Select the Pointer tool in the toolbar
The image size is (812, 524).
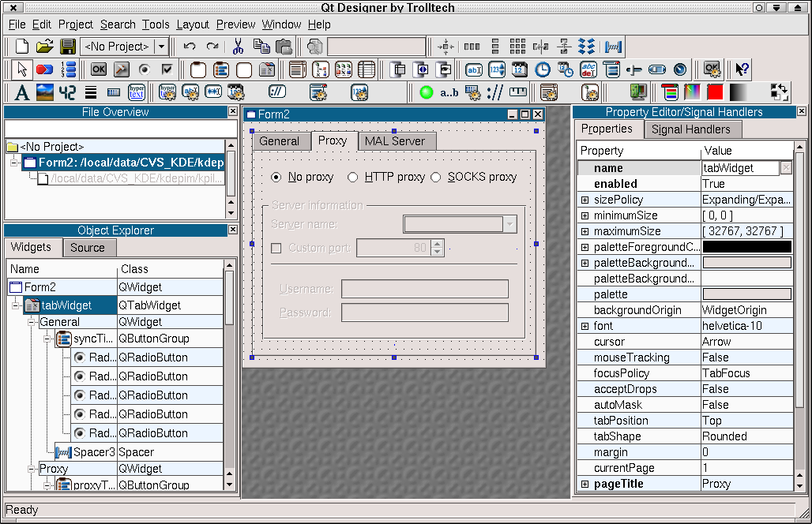pyautogui.click(x=22, y=69)
